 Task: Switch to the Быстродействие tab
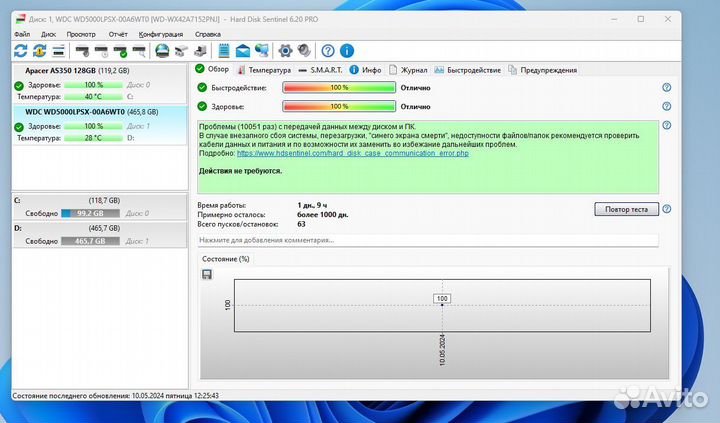click(467, 70)
